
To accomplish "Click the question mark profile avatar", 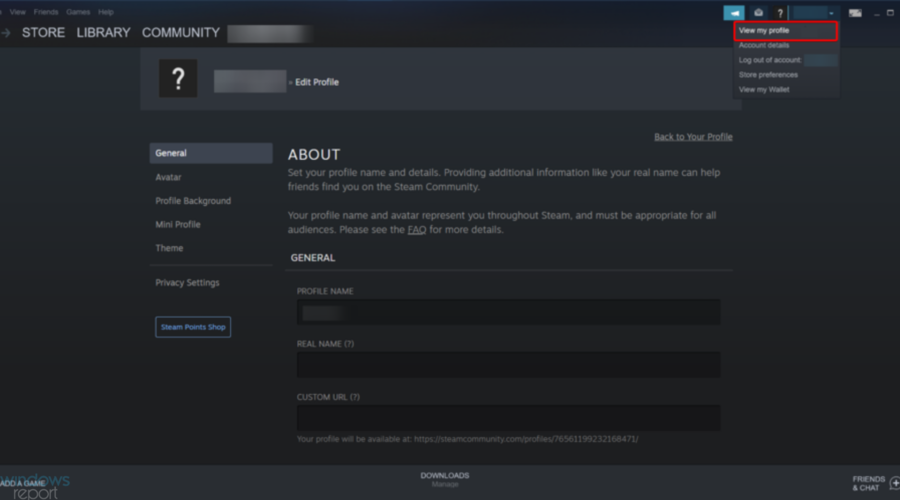I will pyautogui.click(x=178, y=78).
